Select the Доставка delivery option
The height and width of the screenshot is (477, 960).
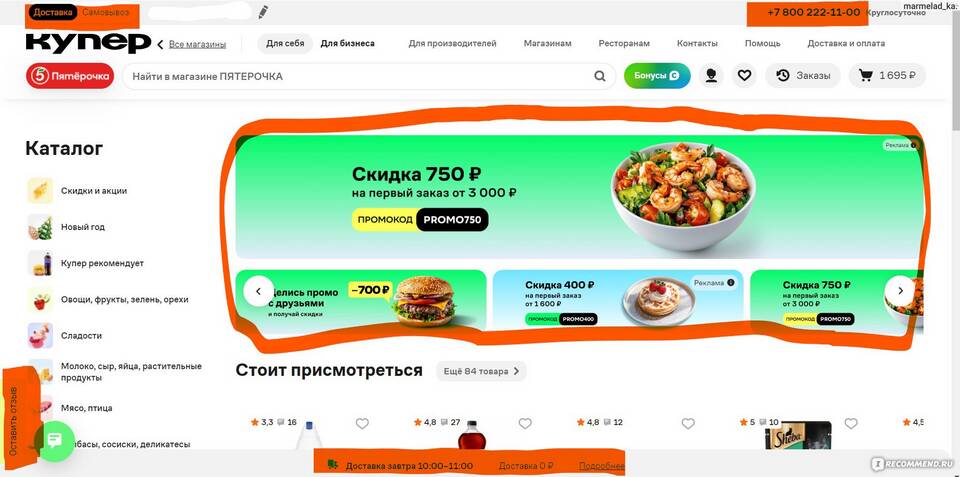coord(53,12)
